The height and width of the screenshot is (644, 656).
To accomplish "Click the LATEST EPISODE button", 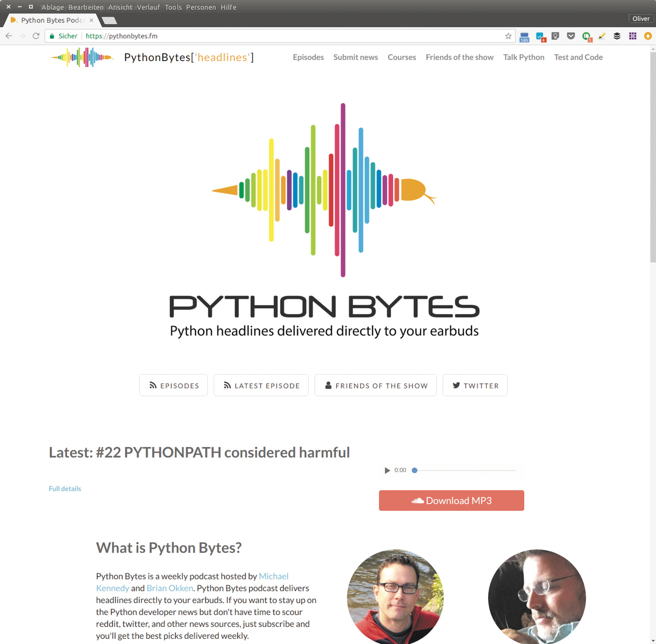I will tap(261, 385).
